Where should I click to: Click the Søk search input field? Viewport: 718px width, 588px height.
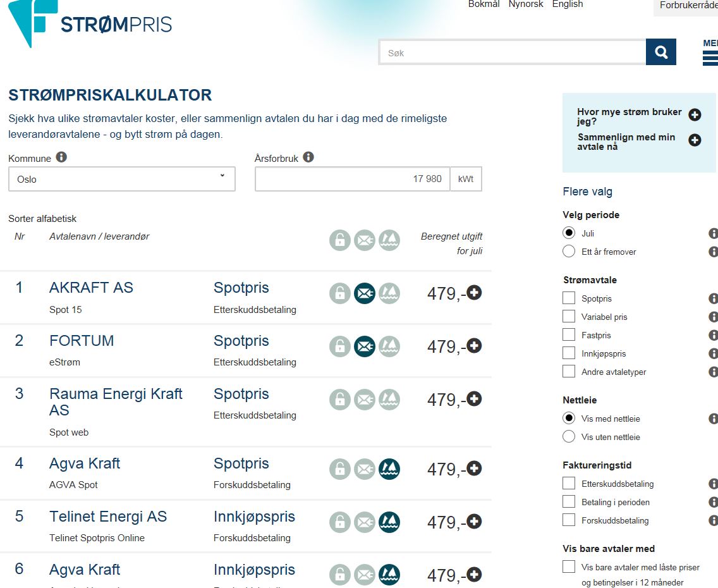(512, 53)
